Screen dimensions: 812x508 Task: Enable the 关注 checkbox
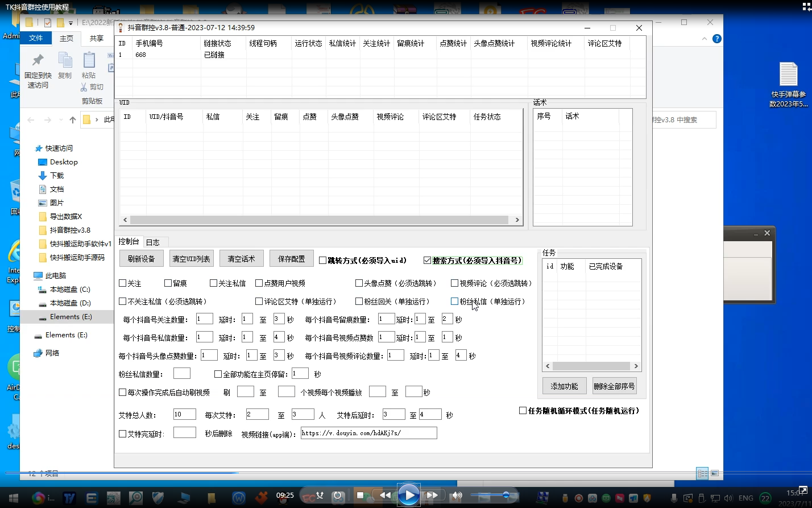point(123,283)
